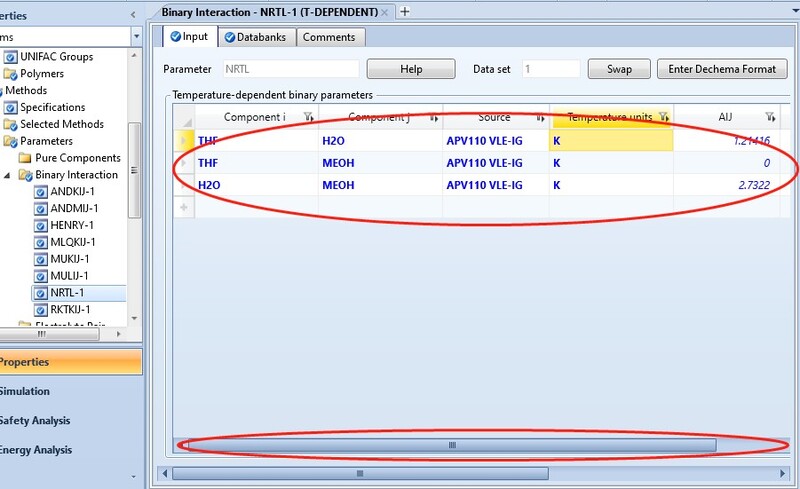
Task: Click the MEOH cell in the THF row
Action: pos(380,163)
